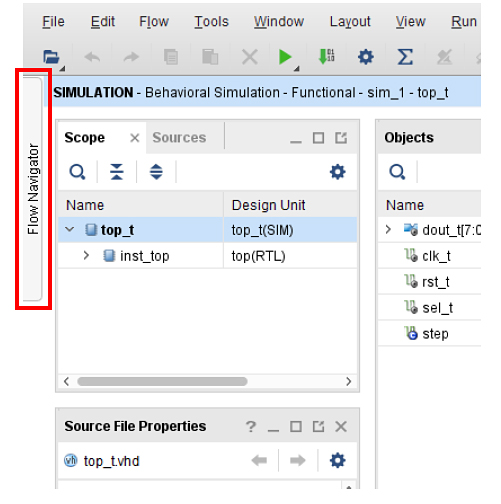
Task: Open the Flow menu
Action: pos(154,22)
